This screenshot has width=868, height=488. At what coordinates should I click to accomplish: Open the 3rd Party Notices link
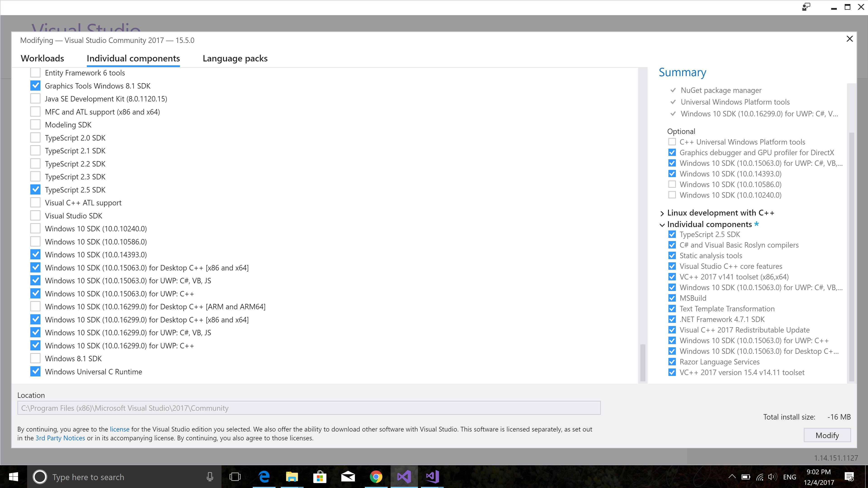point(60,438)
